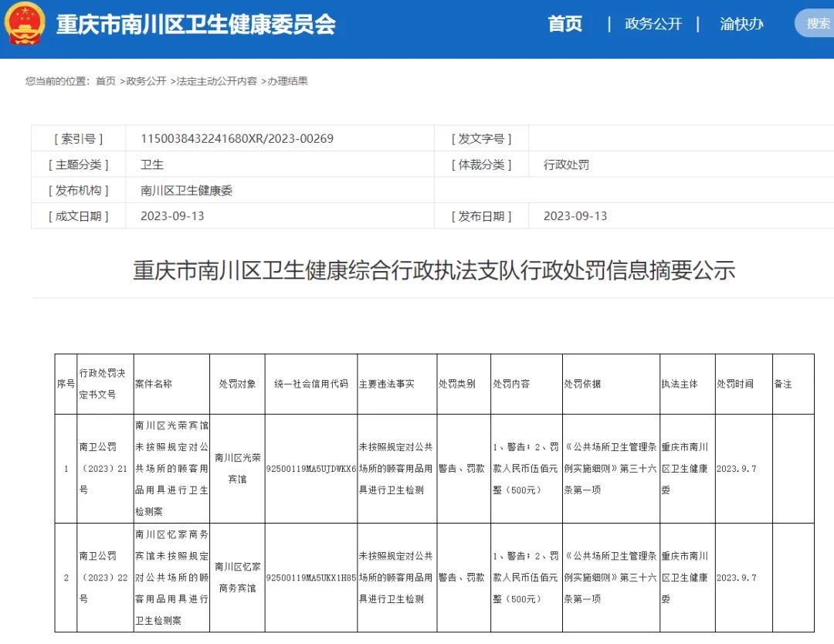Select credit code 92500119MA5UJDWKX6
Viewport: 834px width, 644px height.
(x=311, y=469)
